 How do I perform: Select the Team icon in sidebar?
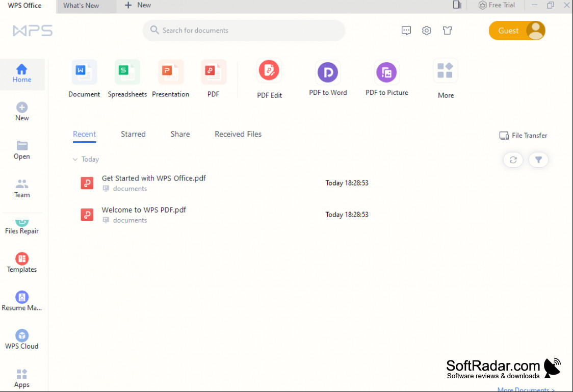[22, 184]
